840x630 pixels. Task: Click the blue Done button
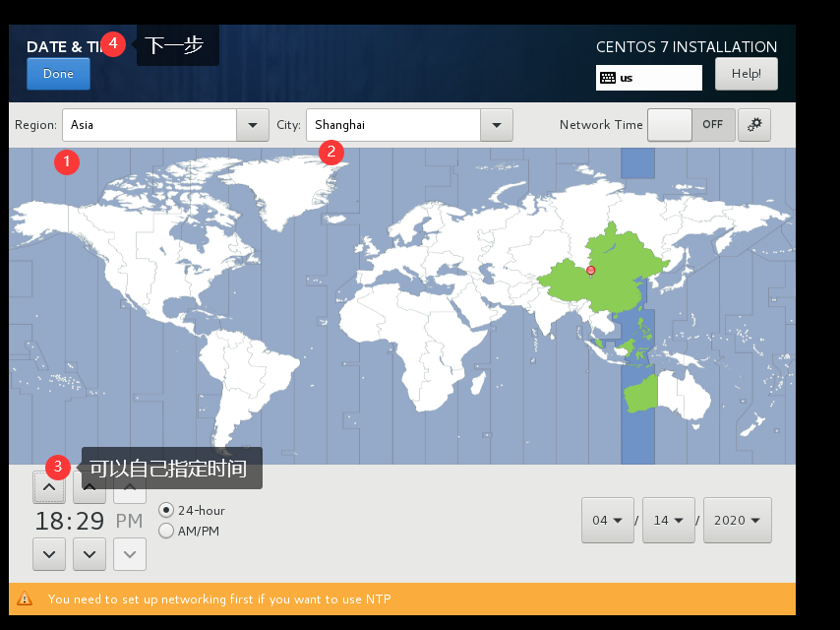[58, 74]
